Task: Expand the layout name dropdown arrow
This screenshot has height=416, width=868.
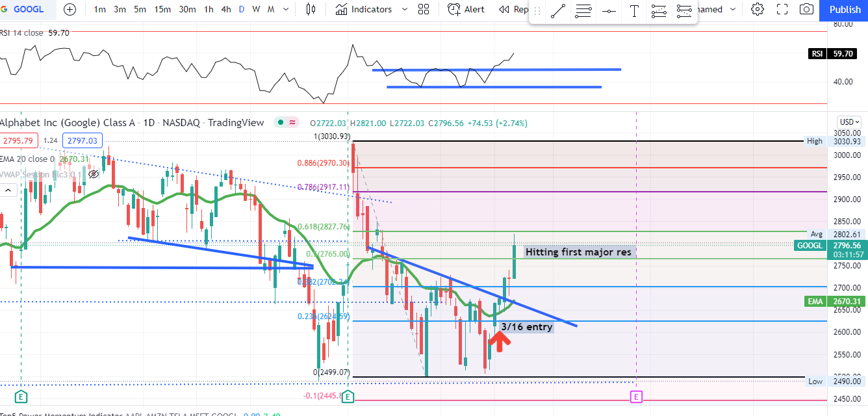Action: tap(733, 9)
